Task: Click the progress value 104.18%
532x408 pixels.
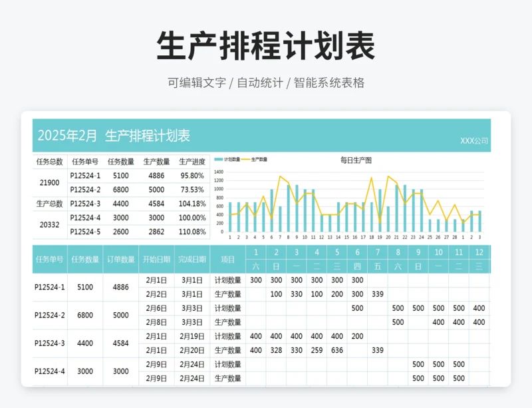Action: pos(192,204)
